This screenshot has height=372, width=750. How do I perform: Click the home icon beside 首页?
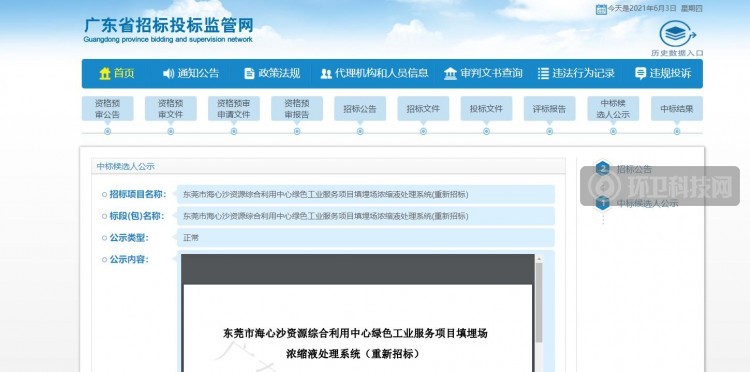(x=105, y=74)
